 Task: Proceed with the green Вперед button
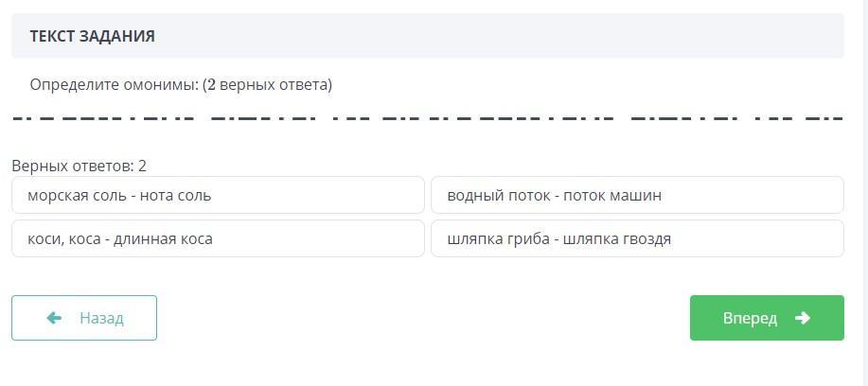point(767,318)
